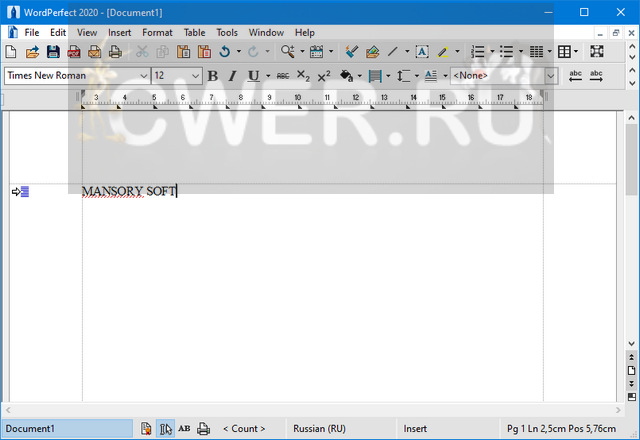640x440 pixels.
Task: Click the Document1 tab in the application bar
Action: click(66, 428)
